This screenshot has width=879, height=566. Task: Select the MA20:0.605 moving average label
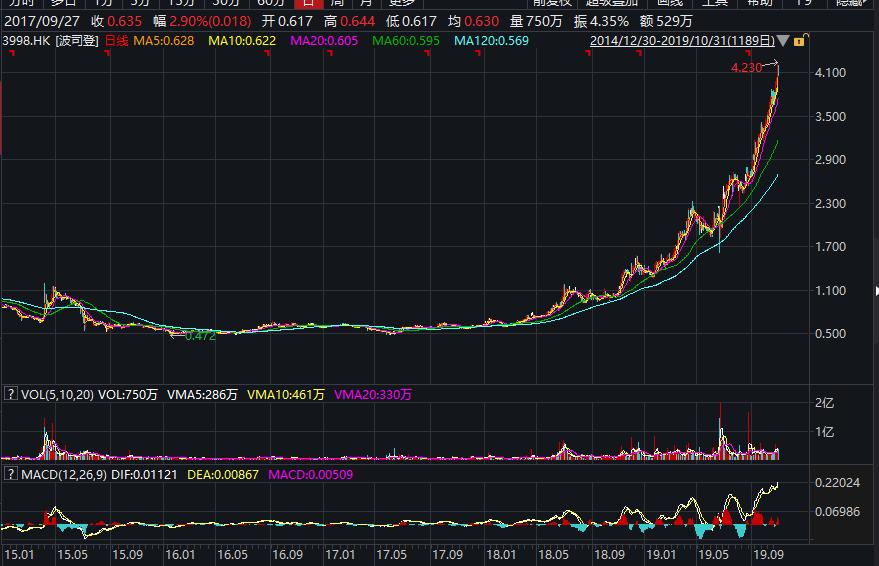pos(325,41)
